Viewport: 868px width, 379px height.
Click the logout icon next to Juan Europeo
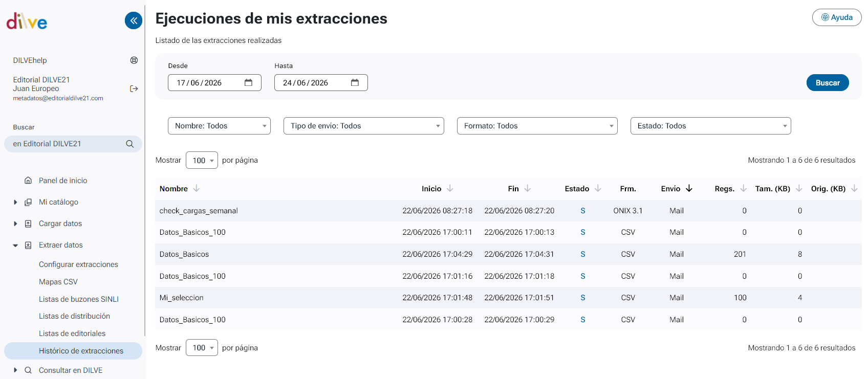(x=134, y=89)
